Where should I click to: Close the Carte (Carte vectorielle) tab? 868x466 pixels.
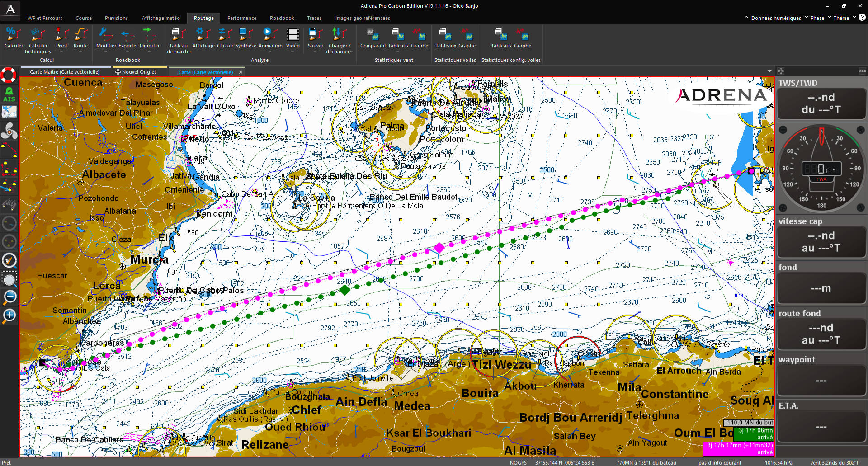click(241, 72)
